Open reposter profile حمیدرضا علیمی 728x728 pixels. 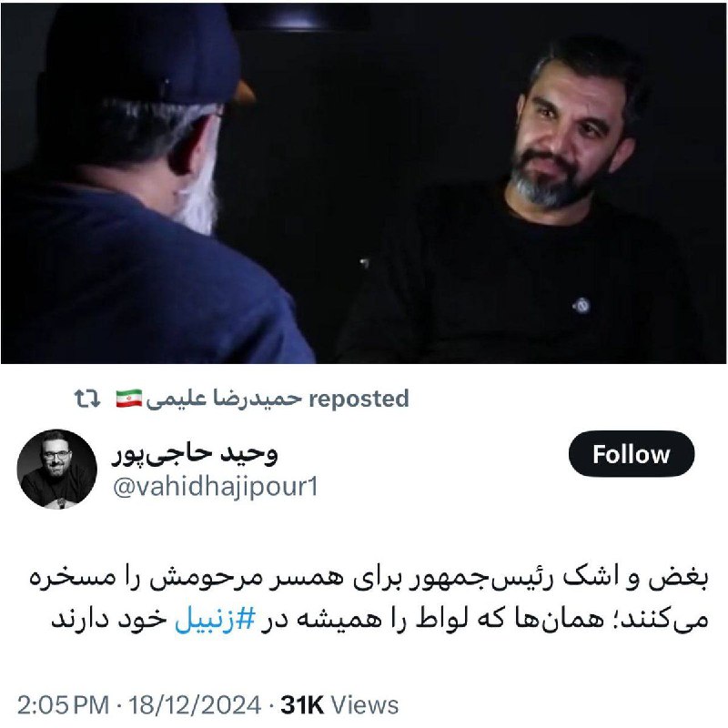(x=224, y=399)
